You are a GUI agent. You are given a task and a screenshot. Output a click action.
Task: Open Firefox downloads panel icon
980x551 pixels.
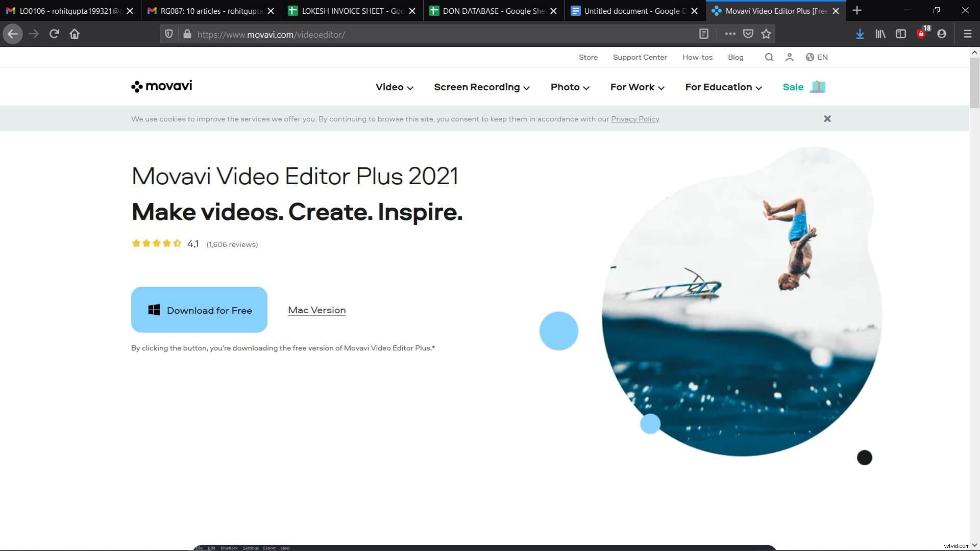pyautogui.click(x=860, y=34)
